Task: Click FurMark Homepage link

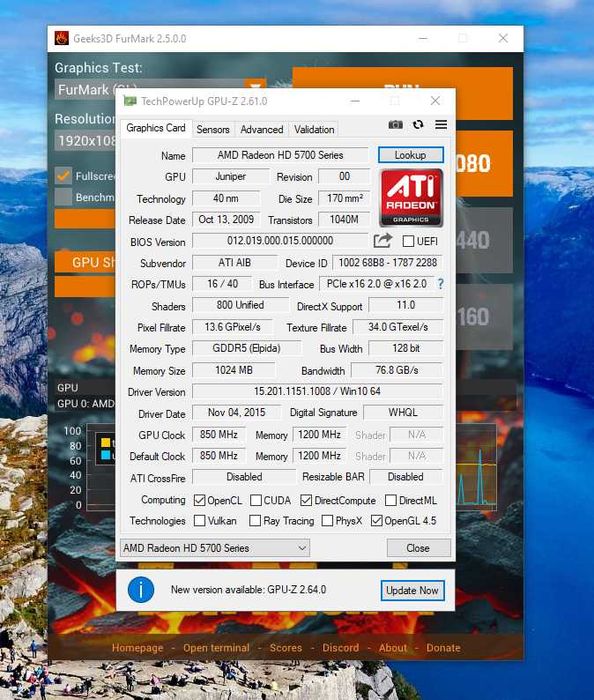Action: [137, 648]
